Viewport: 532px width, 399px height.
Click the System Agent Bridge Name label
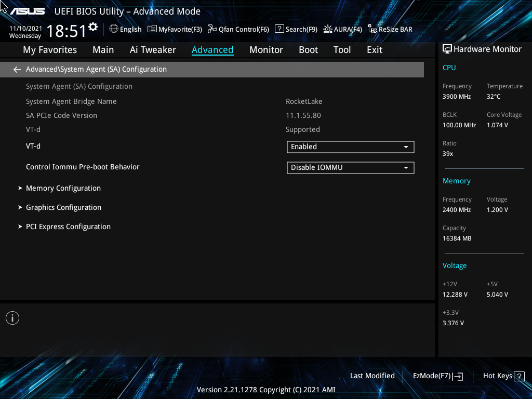click(x=71, y=101)
